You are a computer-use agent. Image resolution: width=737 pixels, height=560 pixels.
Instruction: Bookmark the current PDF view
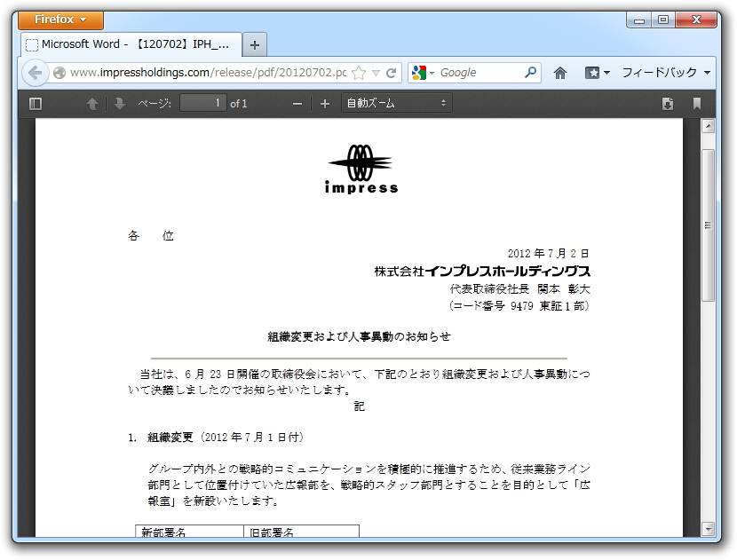coord(697,103)
